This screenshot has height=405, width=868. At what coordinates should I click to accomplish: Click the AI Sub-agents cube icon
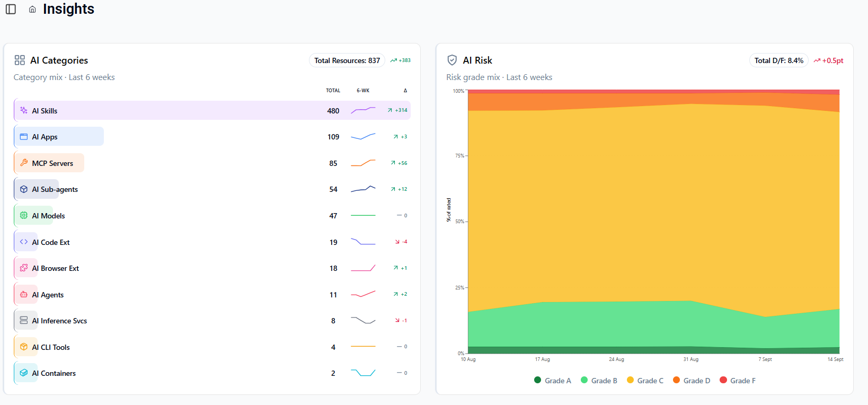[x=24, y=189]
